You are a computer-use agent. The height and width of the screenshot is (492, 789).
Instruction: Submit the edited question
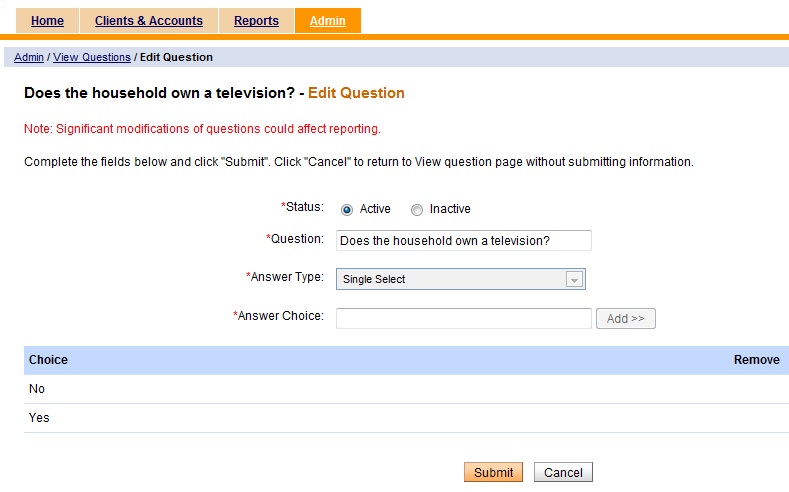point(493,472)
